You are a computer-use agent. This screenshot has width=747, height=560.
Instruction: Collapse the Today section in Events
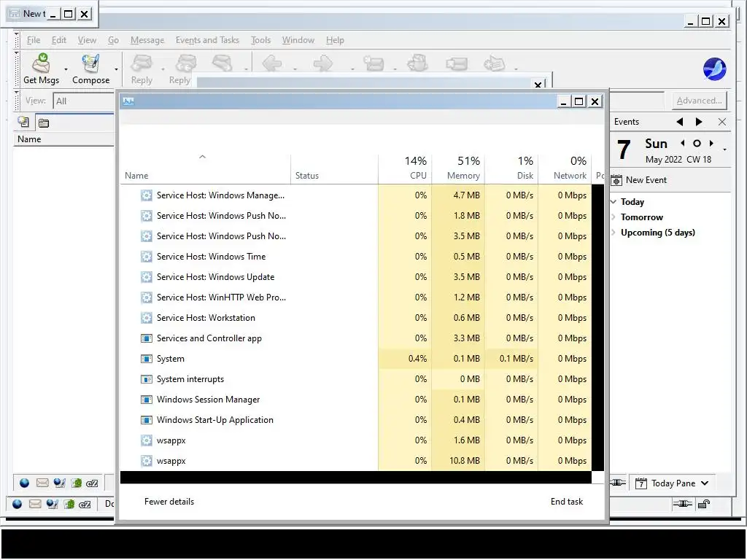pyautogui.click(x=614, y=202)
